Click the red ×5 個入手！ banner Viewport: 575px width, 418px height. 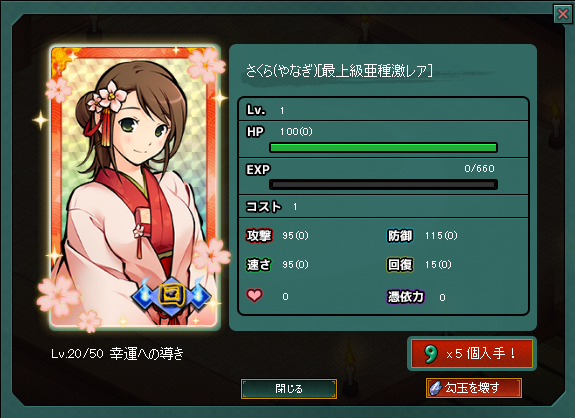(x=472, y=353)
